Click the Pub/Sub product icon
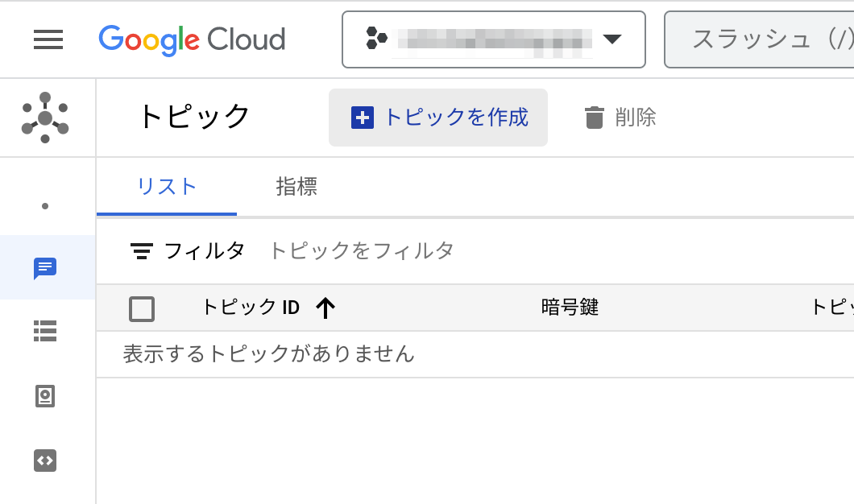This screenshot has width=854, height=504. [x=45, y=118]
